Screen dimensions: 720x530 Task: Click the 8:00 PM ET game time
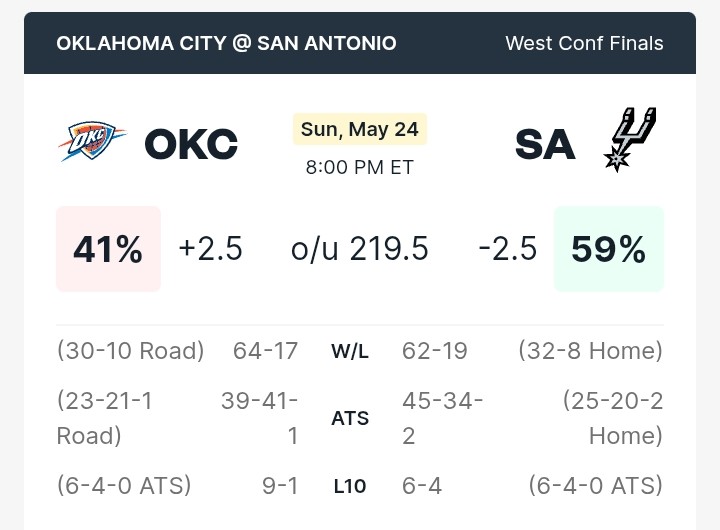pyautogui.click(x=360, y=167)
